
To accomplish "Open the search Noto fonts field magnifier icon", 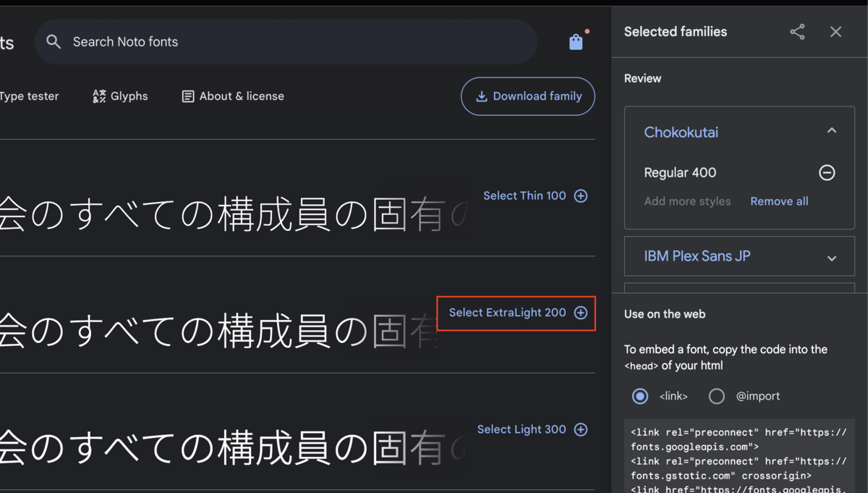I will coord(54,41).
